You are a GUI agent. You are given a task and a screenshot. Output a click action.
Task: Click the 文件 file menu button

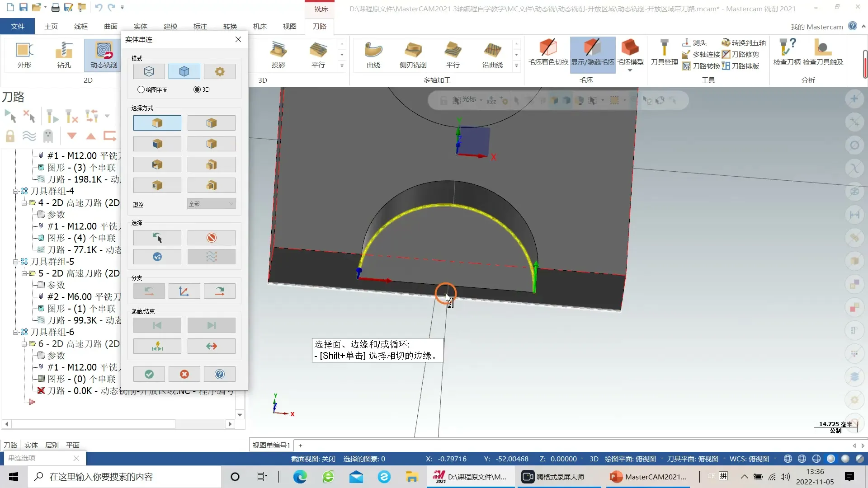click(x=18, y=26)
